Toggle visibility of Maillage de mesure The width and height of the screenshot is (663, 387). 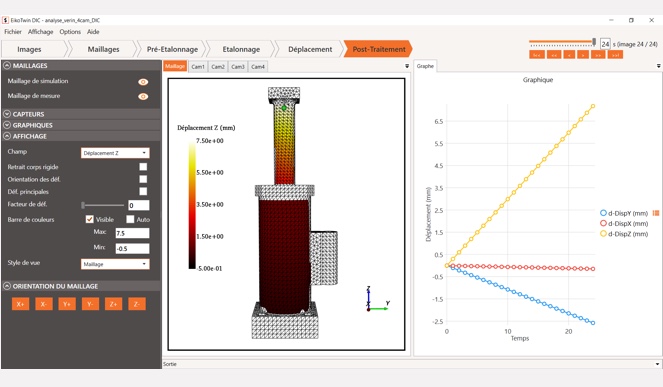coord(143,96)
